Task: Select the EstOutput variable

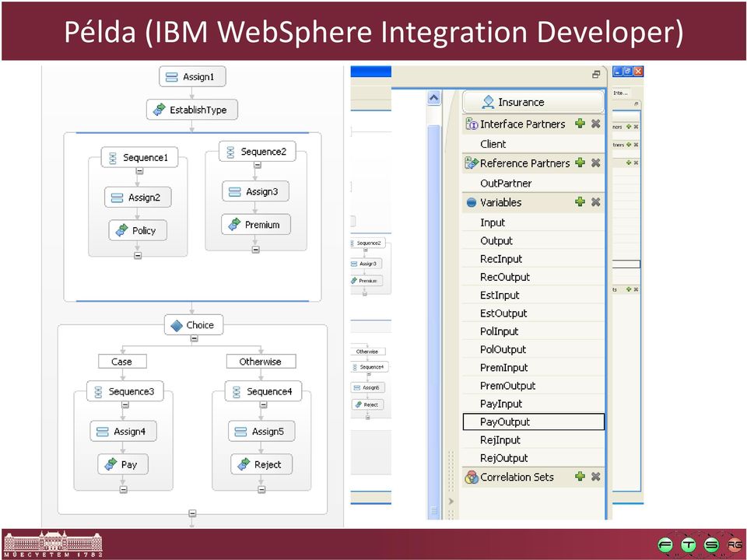Action: (x=533, y=313)
